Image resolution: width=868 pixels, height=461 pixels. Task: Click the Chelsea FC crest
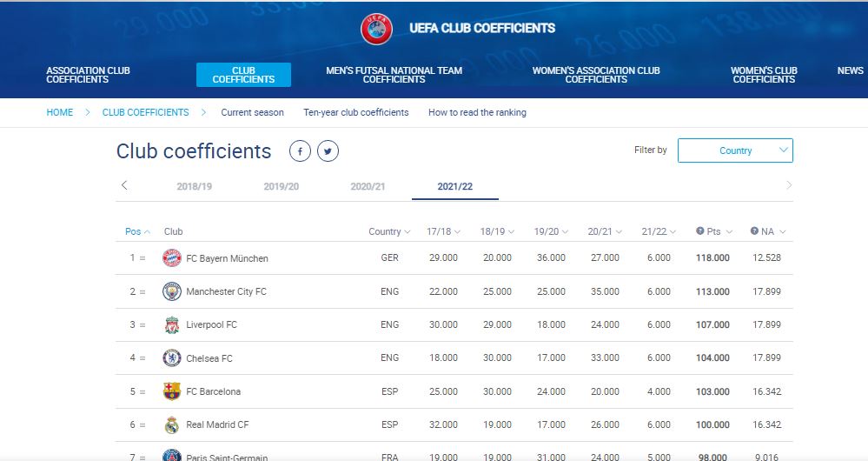[x=172, y=358]
